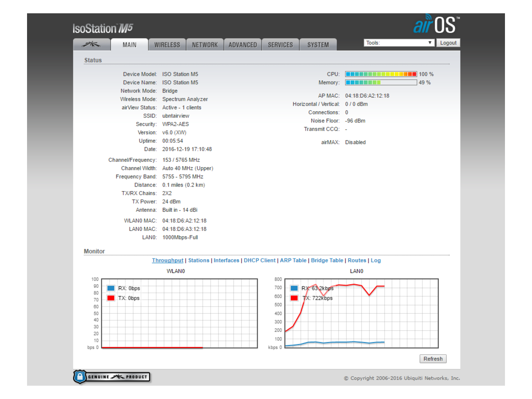
Task: Switch to the MAIN tab
Action: [x=129, y=45]
